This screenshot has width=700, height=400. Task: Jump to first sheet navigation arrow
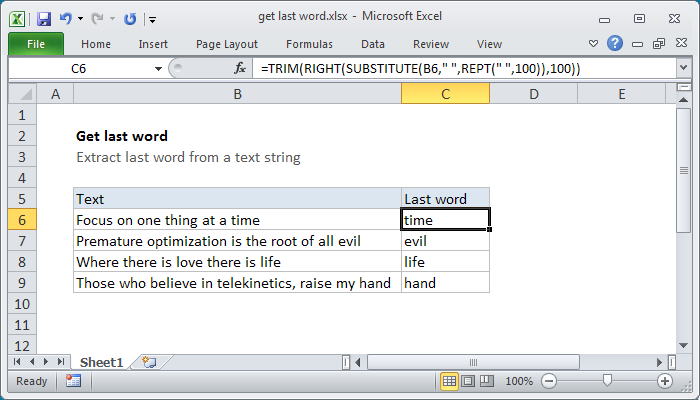coord(17,362)
